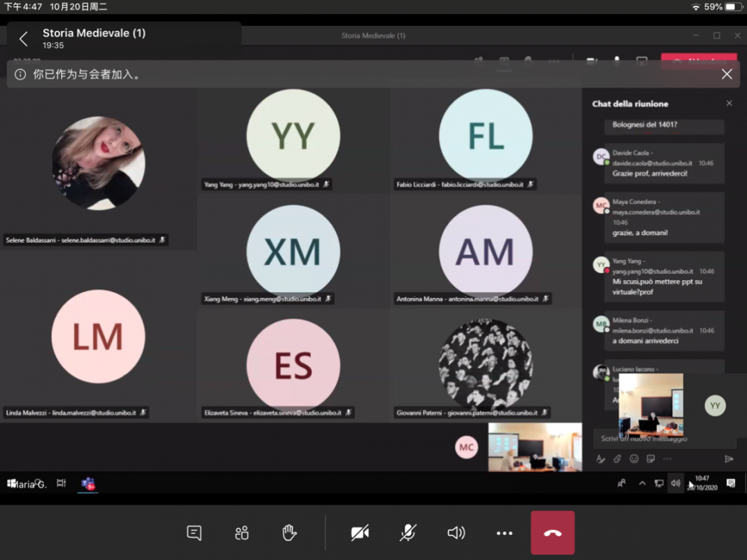
Task: Click the Xiang Meng name label
Action: pos(268,299)
